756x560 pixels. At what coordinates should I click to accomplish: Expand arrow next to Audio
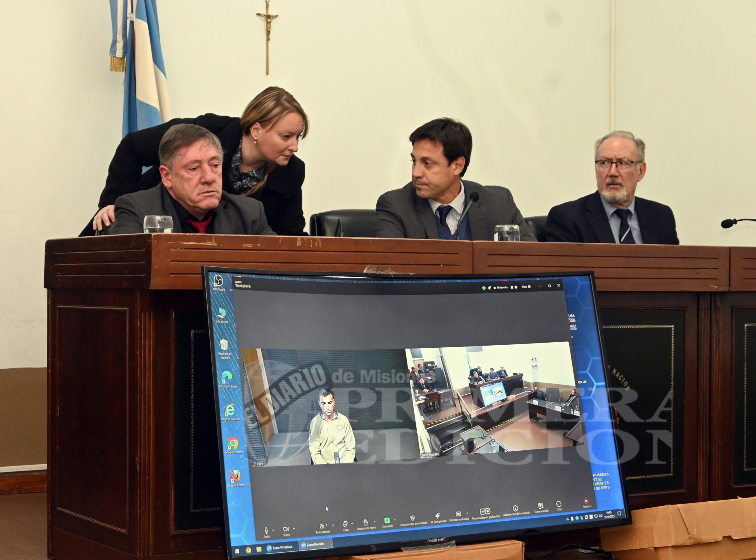(273, 530)
